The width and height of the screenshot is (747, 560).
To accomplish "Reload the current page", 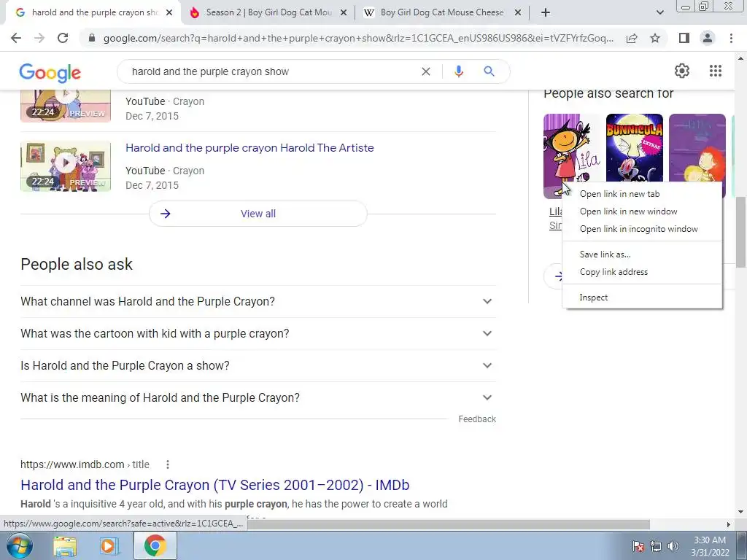I will click(63, 38).
